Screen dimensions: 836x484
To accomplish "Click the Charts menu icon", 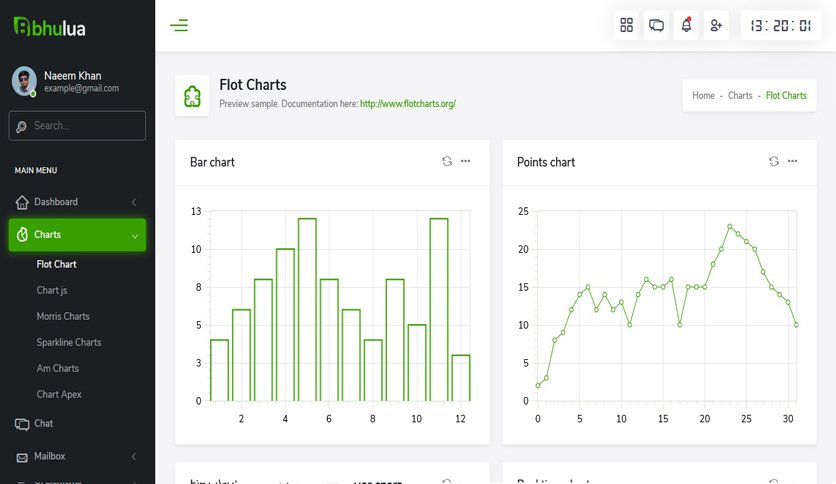I will tap(22, 235).
